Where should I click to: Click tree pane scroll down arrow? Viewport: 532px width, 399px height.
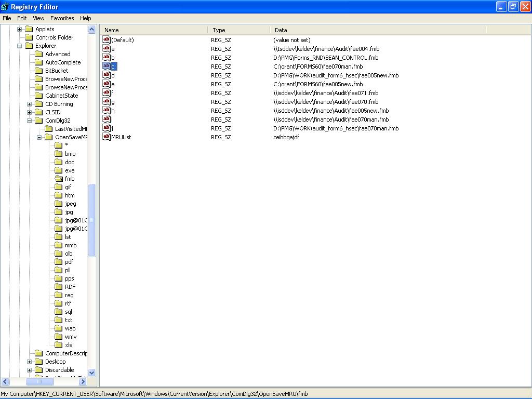(92, 373)
